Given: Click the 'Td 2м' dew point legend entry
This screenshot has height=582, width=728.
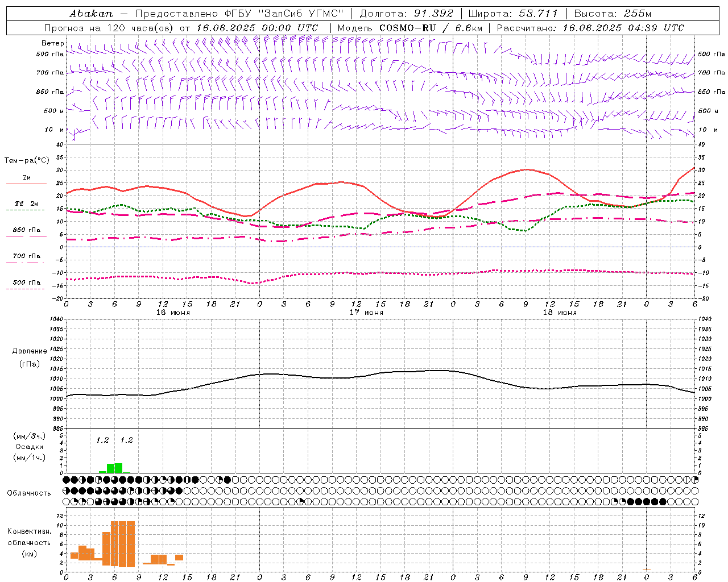Looking at the screenshot, I should point(26,203).
